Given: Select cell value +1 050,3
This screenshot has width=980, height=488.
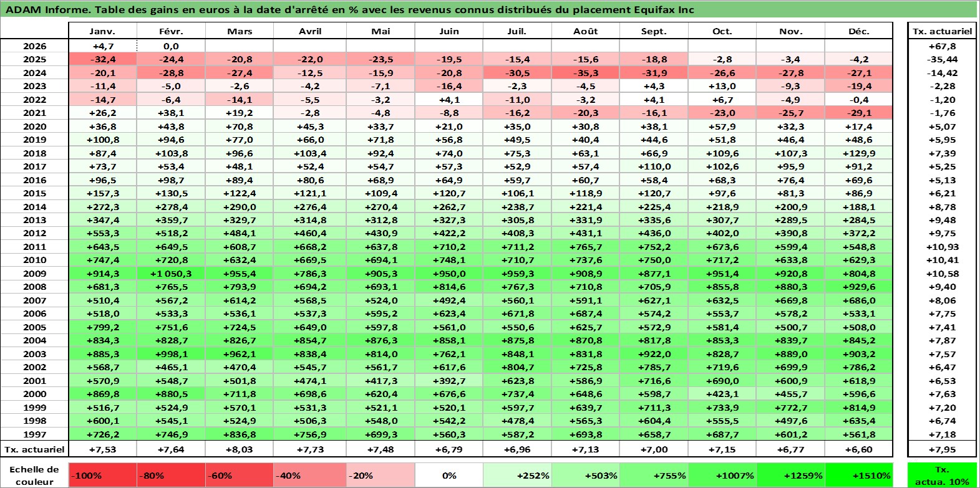Looking at the screenshot, I should tap(171, 274).
